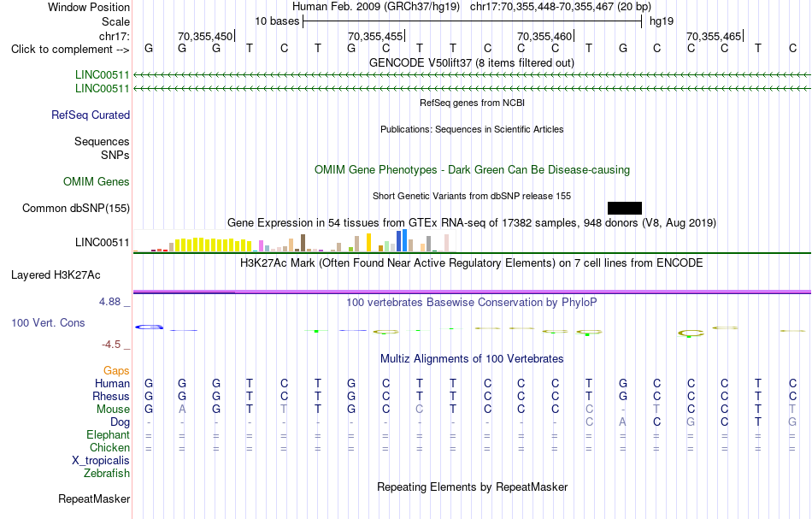Screen dimensions: 812x519
Task: Select the Human row in Multiz alignment
Action: [112, 383]
